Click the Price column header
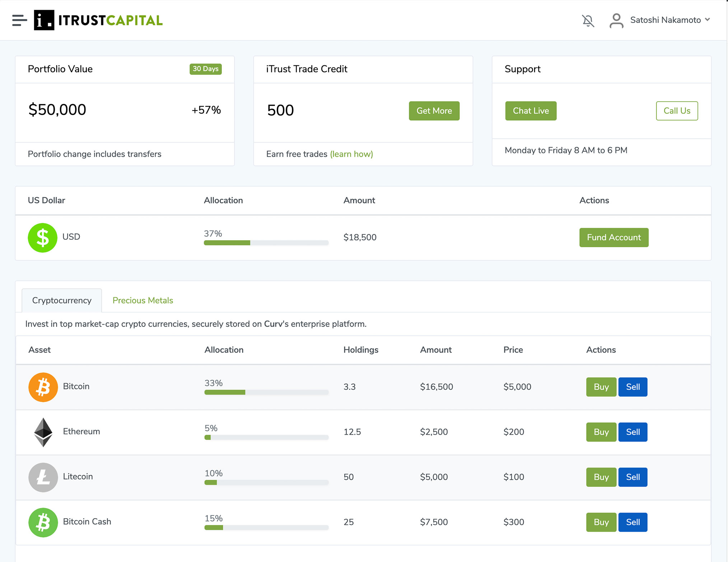728x562 pixels. pyautogui.click(x=513, y=350)
